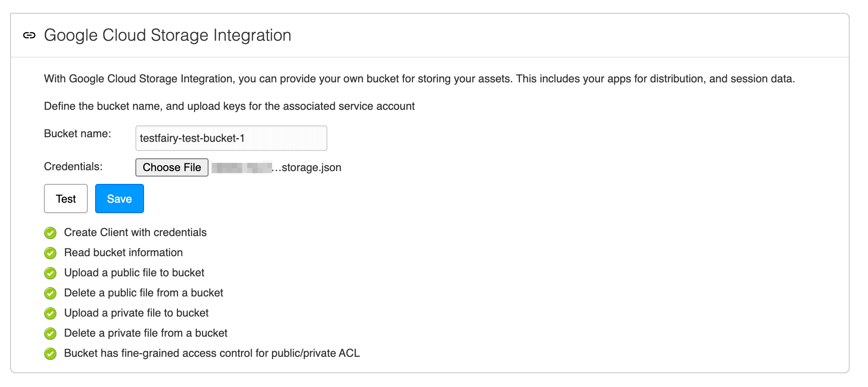This screenshot has width=868, height=387.
Task: Click the link icon beside the integration title
Action: pyautogui.click(x=29, y=35)
